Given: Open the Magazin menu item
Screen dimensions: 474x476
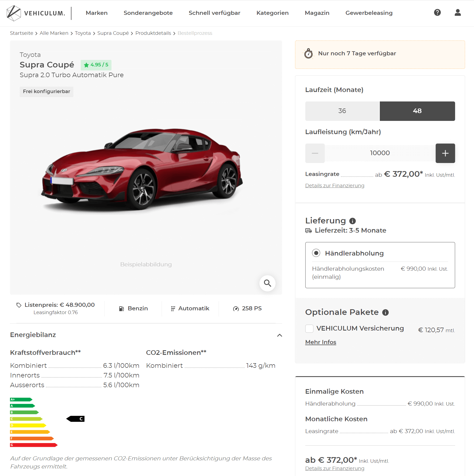Looking at the screenshot, I should click(317, 13).
